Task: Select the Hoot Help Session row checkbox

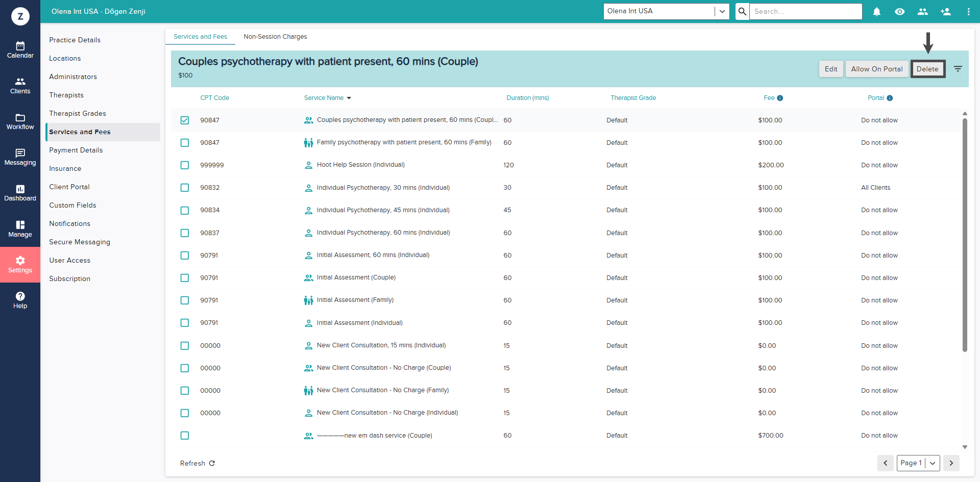Action: [185, 165]
